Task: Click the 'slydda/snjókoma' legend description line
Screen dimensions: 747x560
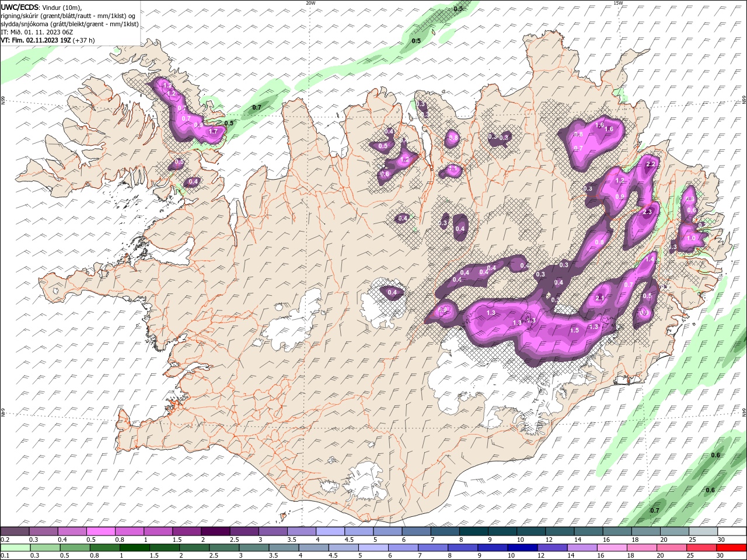Action: (x=69, y=24)
